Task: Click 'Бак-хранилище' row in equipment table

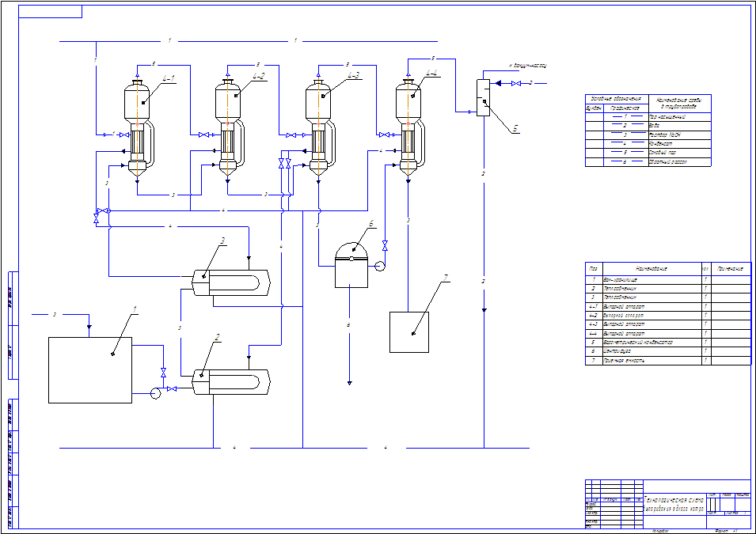Action: tap(668, 279)
